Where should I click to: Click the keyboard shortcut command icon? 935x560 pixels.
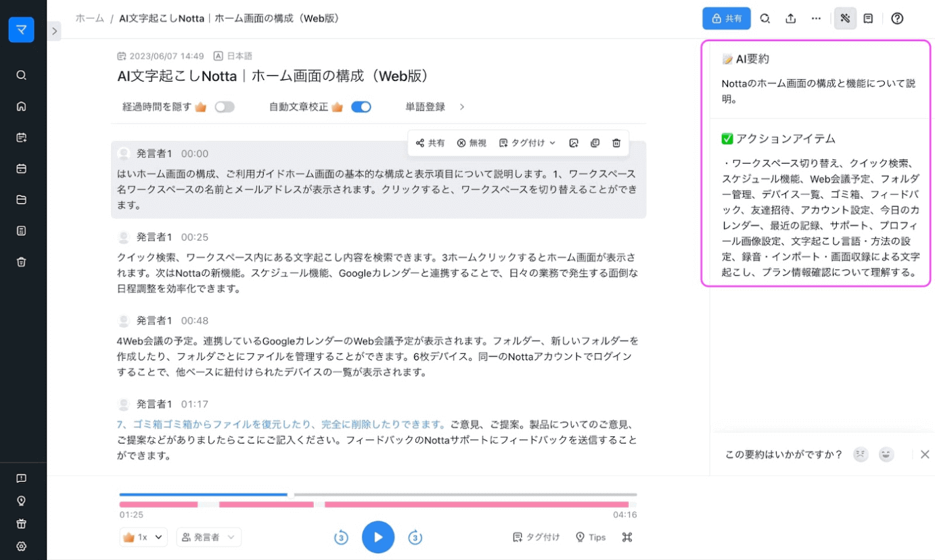(x=626, y=537)
